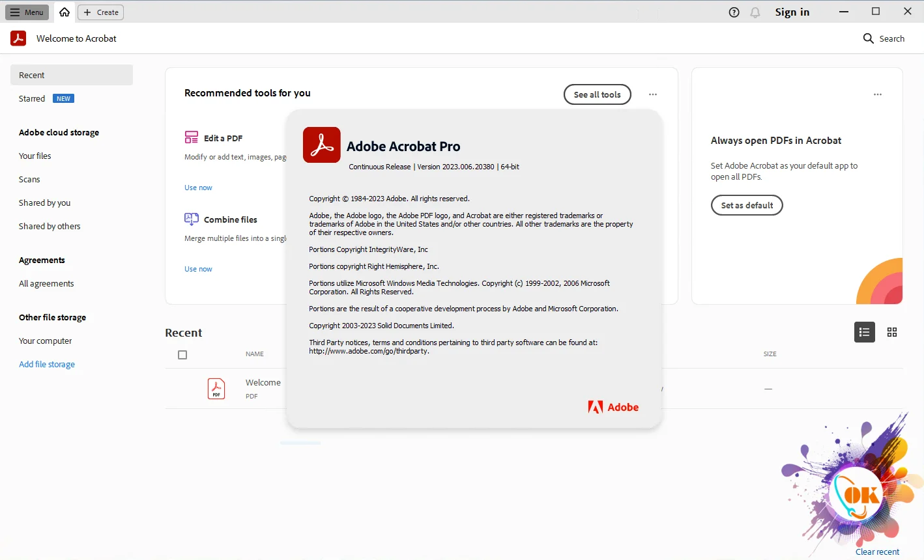Click the See all tools button
This screenshot has height=560, width=924.
coord(597,94)
